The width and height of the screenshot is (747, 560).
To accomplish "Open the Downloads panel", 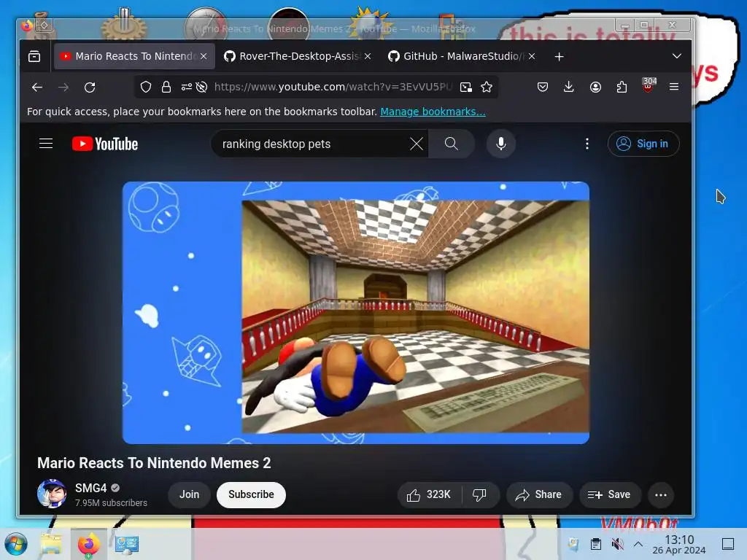I will (x=568, y=87).
